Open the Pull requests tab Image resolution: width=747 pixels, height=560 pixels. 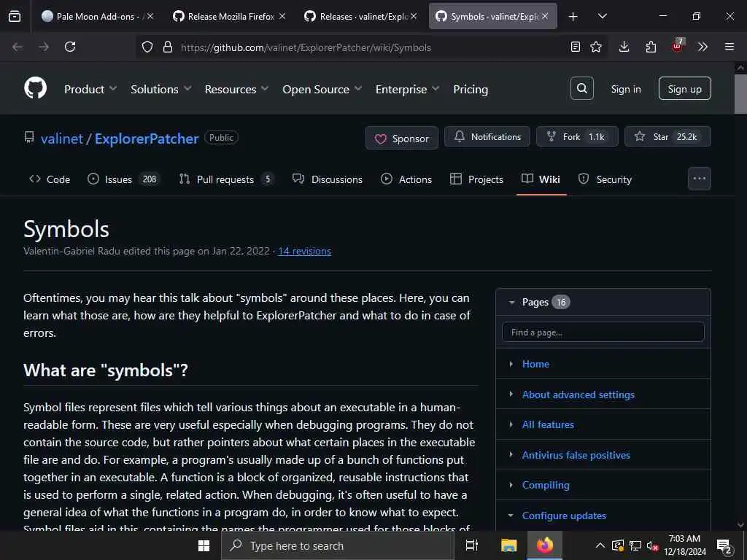[x=226, y=179]
